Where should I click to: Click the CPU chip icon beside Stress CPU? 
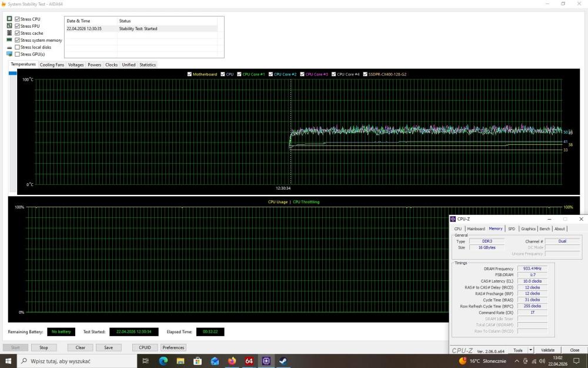9,18
